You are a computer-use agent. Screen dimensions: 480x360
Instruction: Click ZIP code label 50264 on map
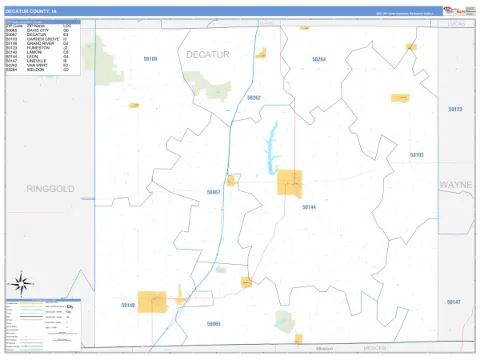[x=319, y=59]
